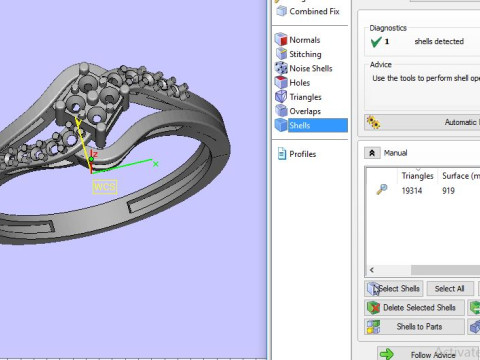Image resolution: width=480 pixels, height=360 pixels.
Task: Click the Select All button
Action: [x=450, y=289]
